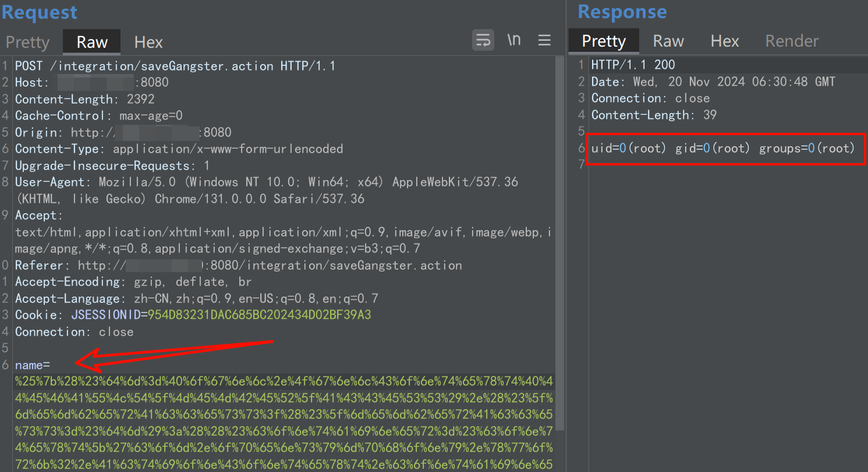Click the response Connection: close header
Viewport: 868px width, 472px height.
click(651, 98)
